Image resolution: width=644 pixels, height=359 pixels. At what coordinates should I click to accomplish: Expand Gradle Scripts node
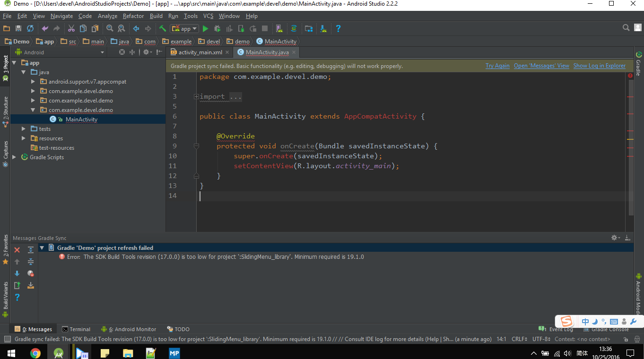point(14,157)
